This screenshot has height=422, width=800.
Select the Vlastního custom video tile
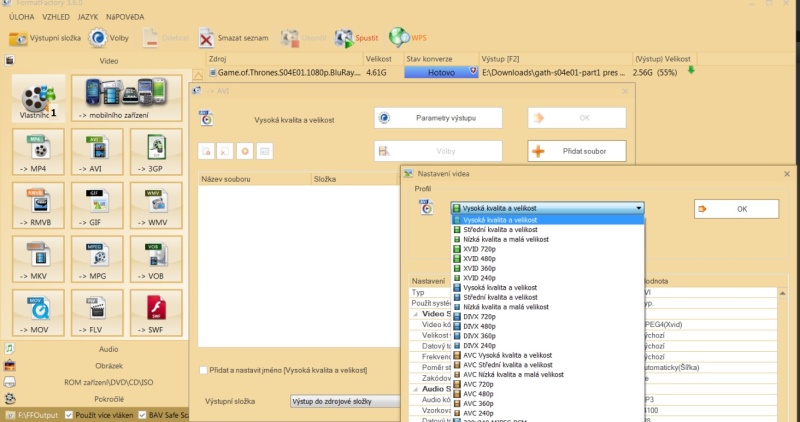[39, 98]
